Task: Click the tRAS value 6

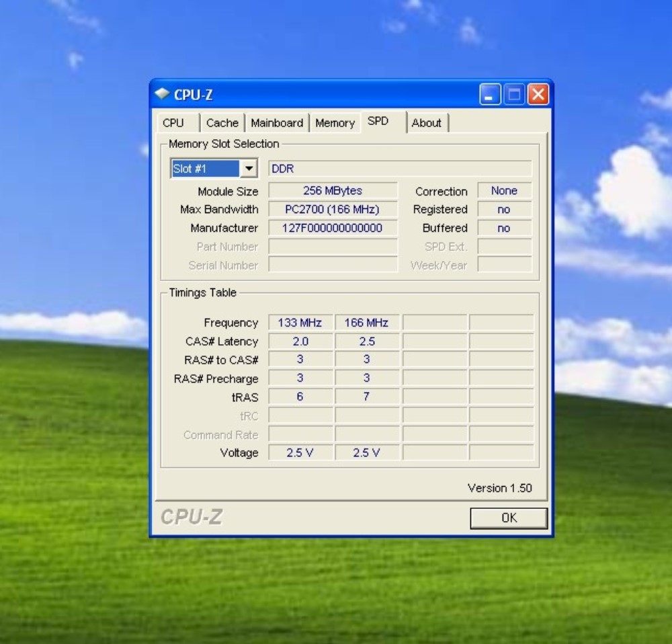Action: pos(300,397)
